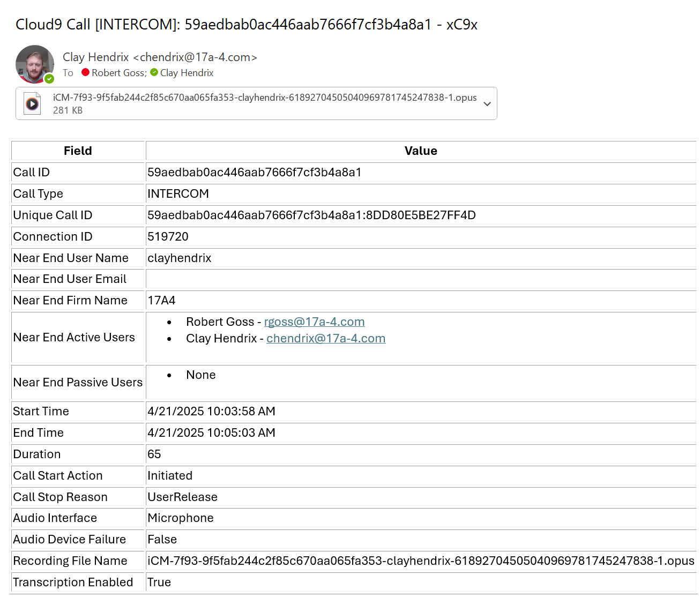Click the email subject Cloud9 Call [INTERCOM]
Viewport: 700px width, 597px height.
click(x=247, y=25)
